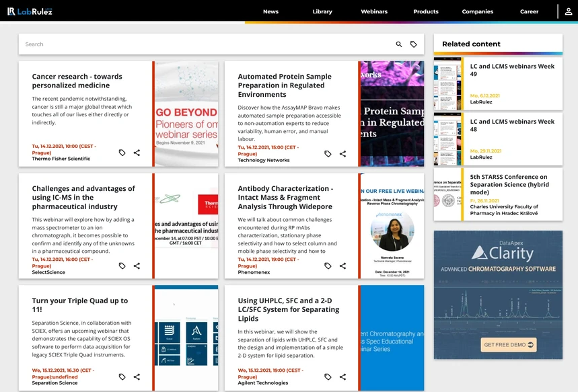Click the SCIEX OS software thumbnail
The width and height of the screenshot is (578, 392).
[x=186, y=338]
